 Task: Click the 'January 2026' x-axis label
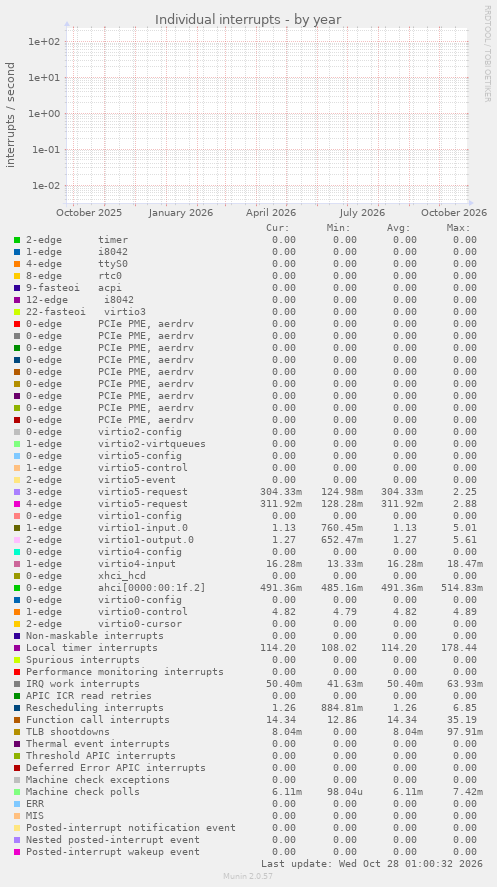point(181,213)
